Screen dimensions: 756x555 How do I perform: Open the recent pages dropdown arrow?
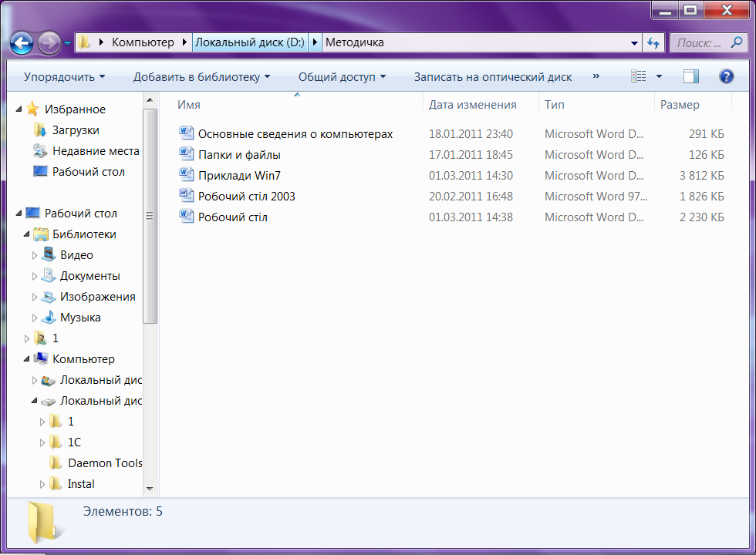pyautogui.click(x=68, y=43)
